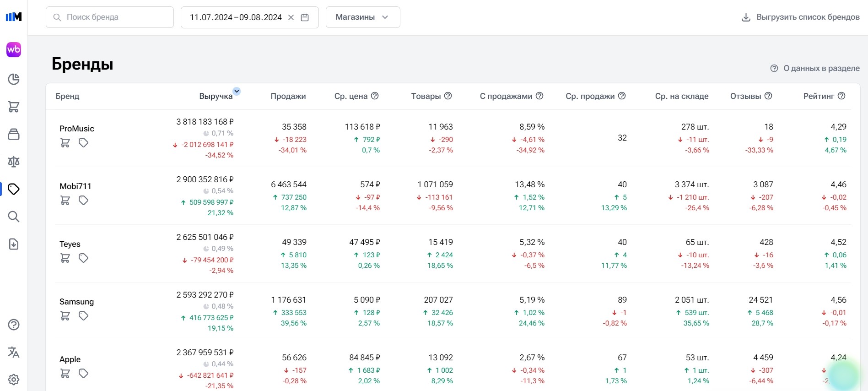Open the ProMusic brand

pyautogui.click(x=77, y=129)
